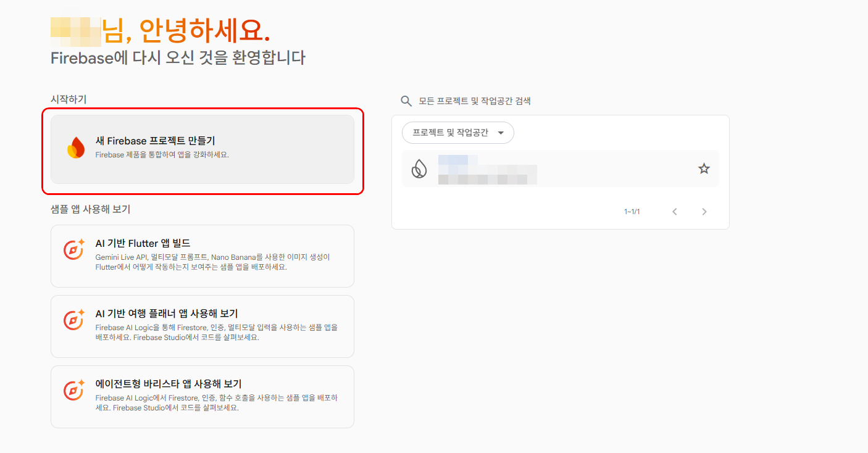The image size is (868, 453).
Task: Click the magnifier search icon above the project list
Action: click(406, 101)
